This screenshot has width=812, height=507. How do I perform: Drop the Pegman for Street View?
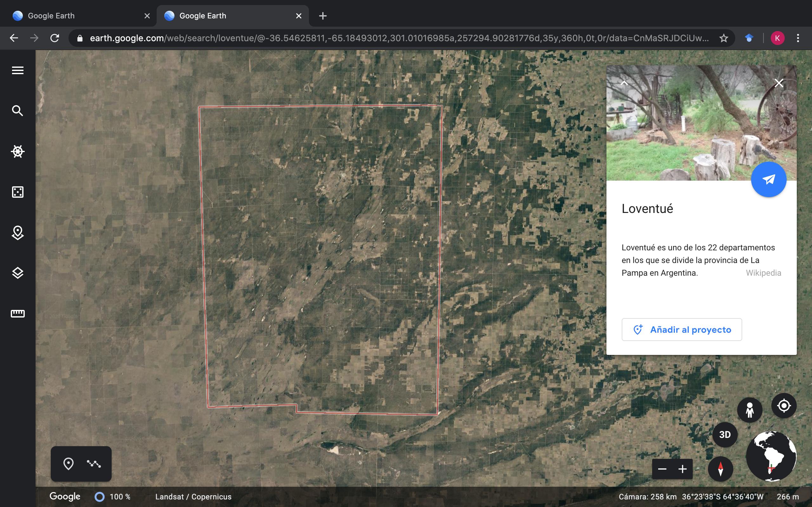click(x=750, y=410)
